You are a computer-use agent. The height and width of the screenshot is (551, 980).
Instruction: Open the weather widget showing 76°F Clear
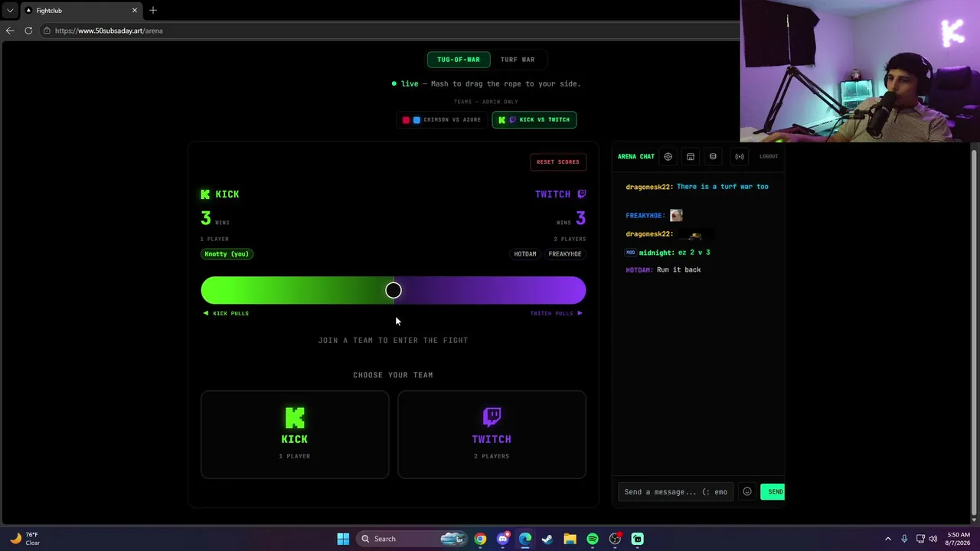(x=24, y=539)
